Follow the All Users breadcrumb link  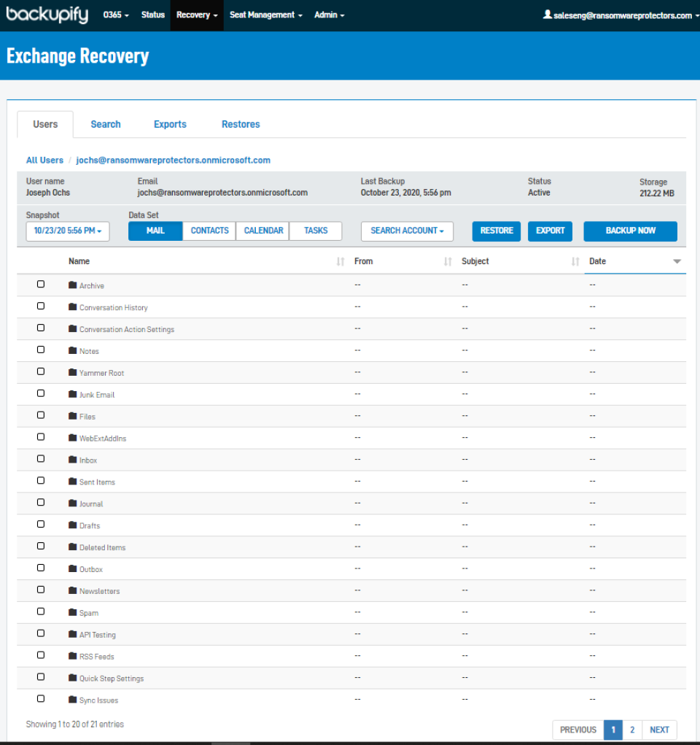tap(44, 160)
